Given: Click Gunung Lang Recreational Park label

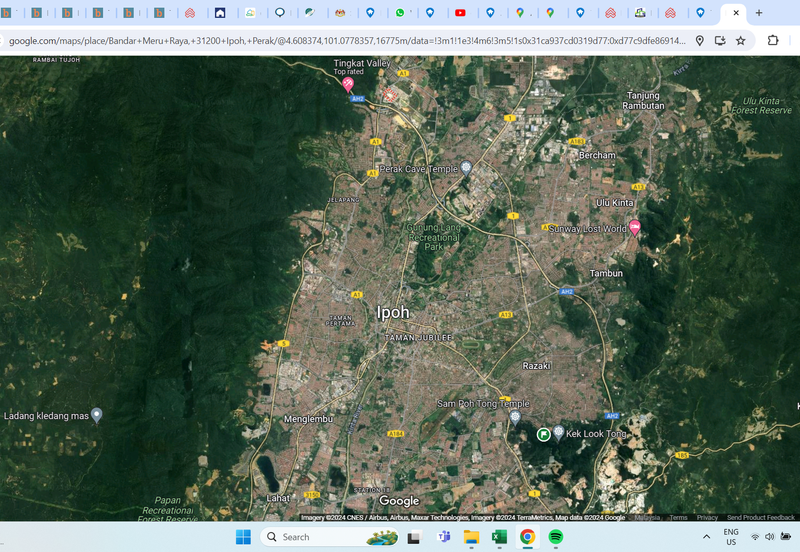Looking at the screenshot, I should click(434, 237).
